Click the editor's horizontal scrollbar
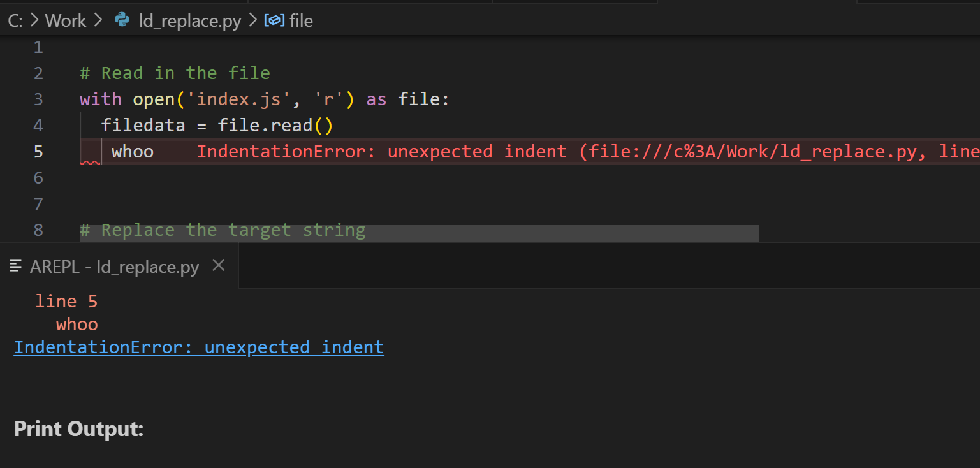Viewport: 980px width, 468px height. [x=419, y=233]
